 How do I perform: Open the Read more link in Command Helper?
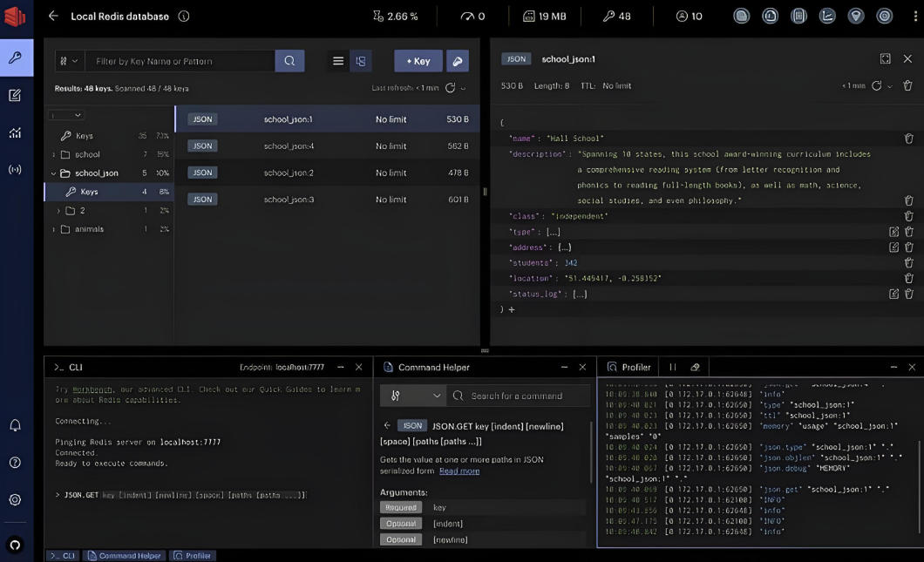pos(459,471)
